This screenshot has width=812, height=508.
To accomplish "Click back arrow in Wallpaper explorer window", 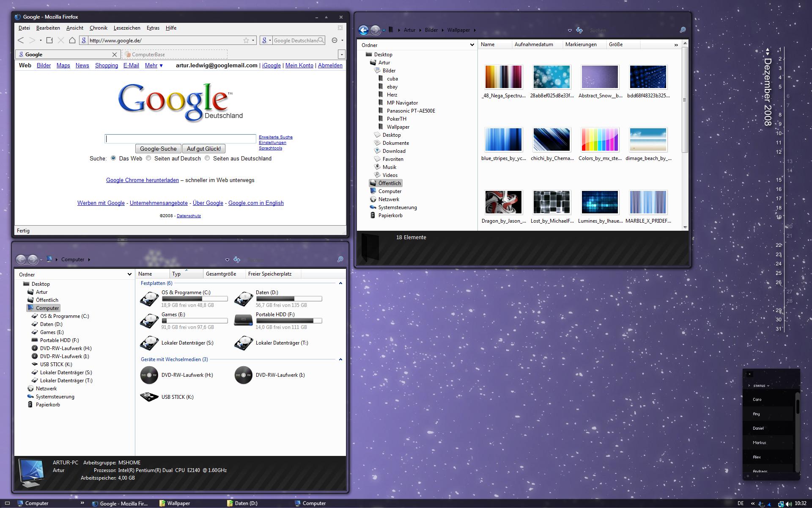I will pyautogui.click(x=363, y=30).
